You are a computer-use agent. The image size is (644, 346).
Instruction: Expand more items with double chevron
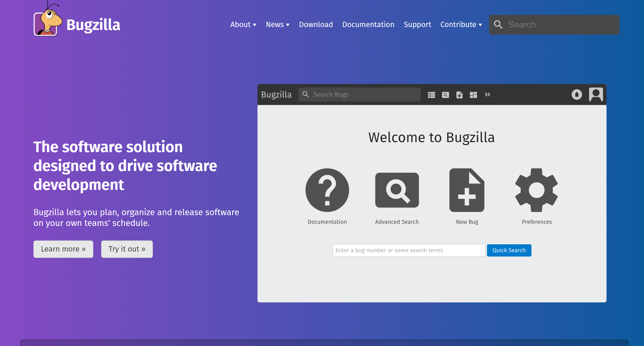pos(487,94)
